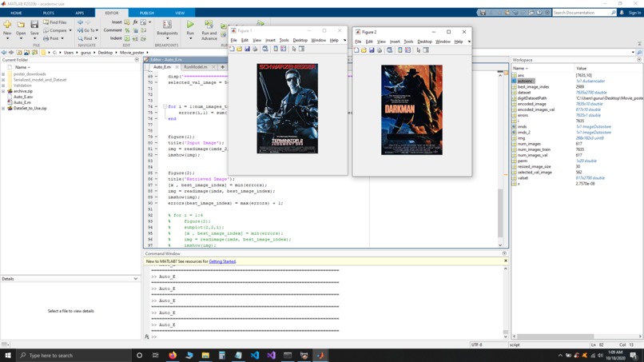Expand the dropdown arrow under New
644x362 pixels.
[x=7, y=38]
